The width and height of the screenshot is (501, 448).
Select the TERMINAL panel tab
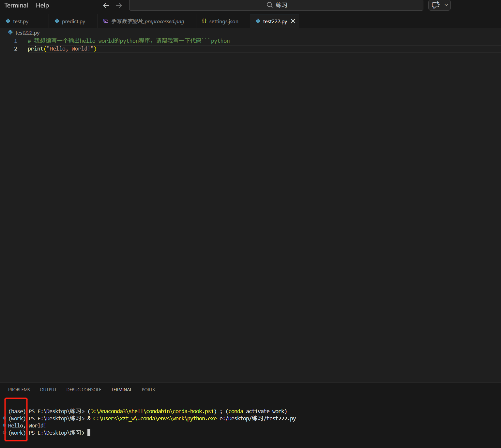(x=121, y=390)
